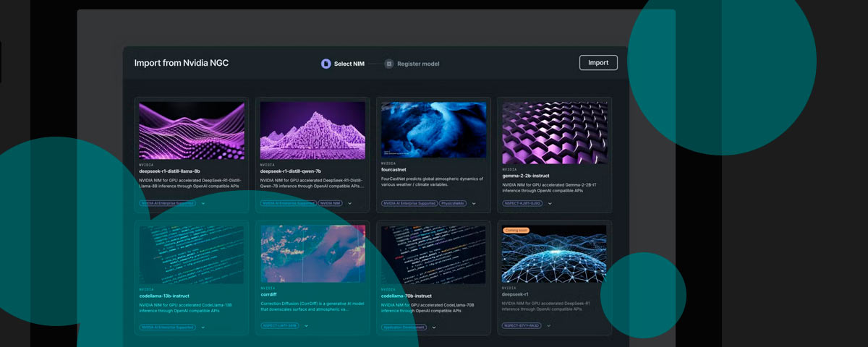The image size is (868, 347).
Task: Open the deepseek-r1-distill-llama-8b wave thumbnail
Action: click(192, 130)
